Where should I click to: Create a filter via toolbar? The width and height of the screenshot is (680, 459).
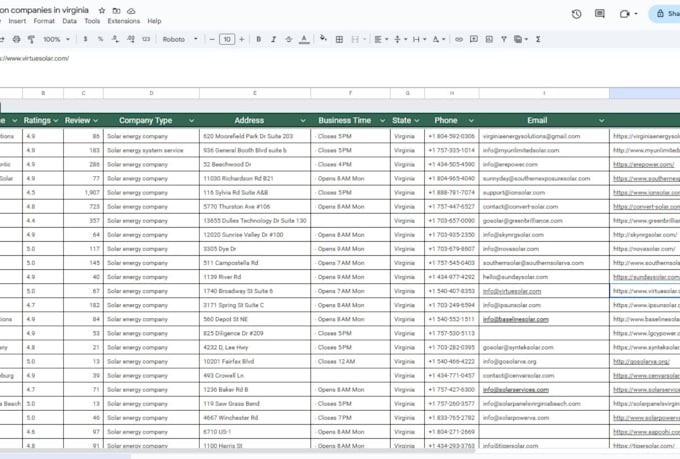503,39
